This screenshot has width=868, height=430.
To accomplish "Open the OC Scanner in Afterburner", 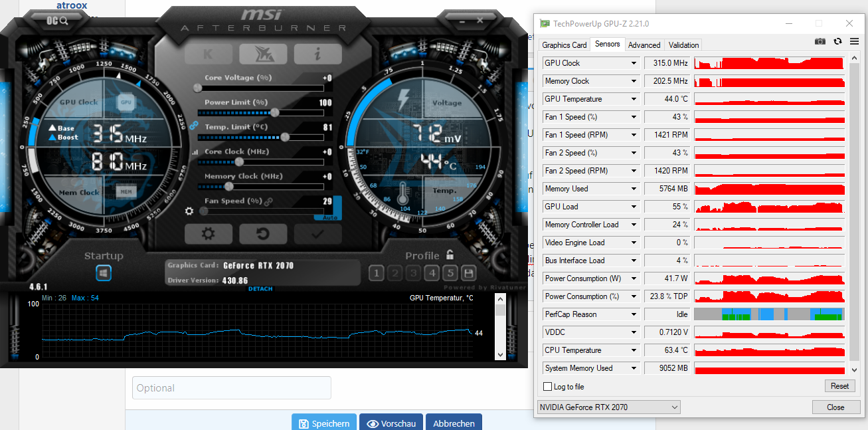I will point(57,21).
